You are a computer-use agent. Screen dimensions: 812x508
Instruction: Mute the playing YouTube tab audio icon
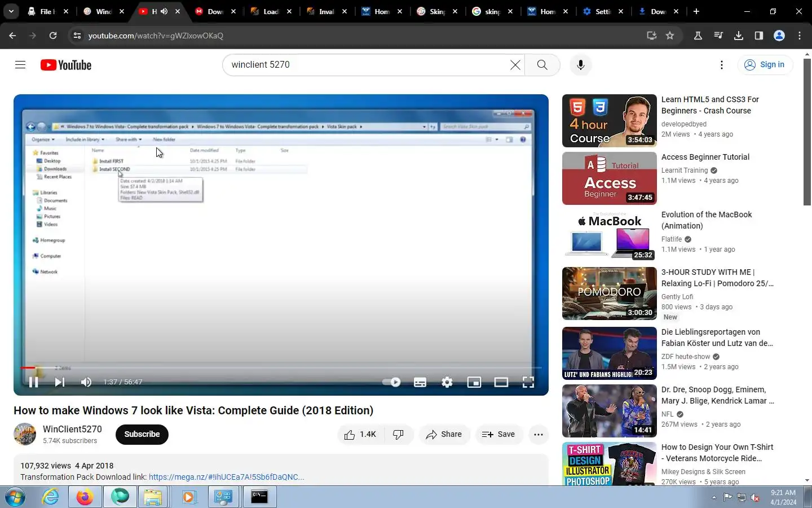[x=164, y=11]
